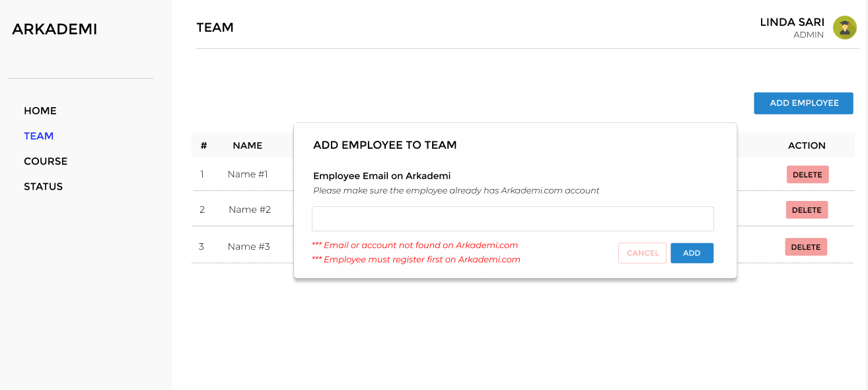
Task: Click the Linda Sari username text
Action: [x=792, y=22]
